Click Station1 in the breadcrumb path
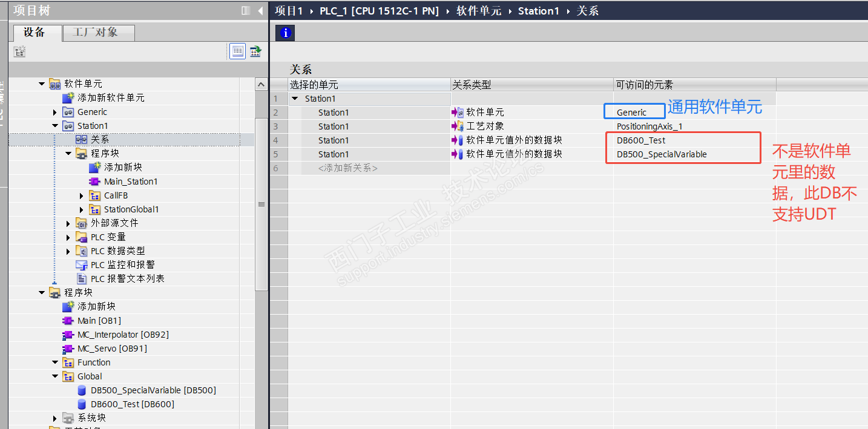This screenshot has height=429, width=868. [x=538, y=11]
